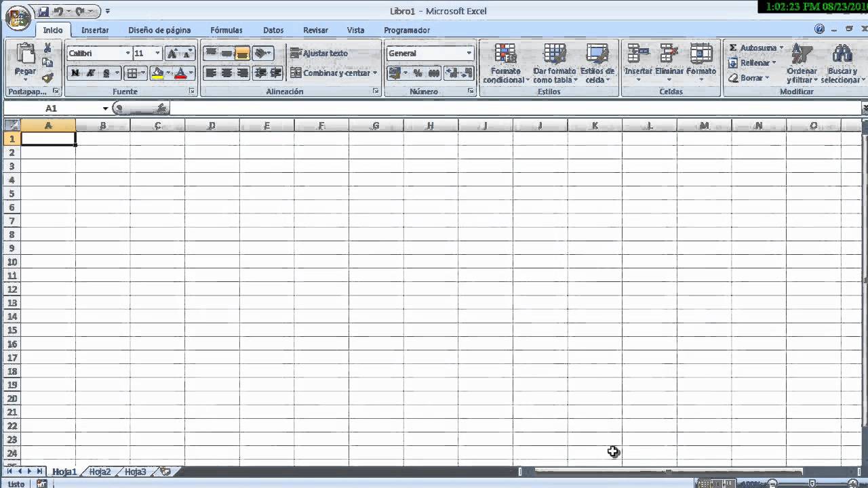This screenshot has height=488, width=868.
Task: Open the Name Box dropdown arrow
Action: point(105,108)
